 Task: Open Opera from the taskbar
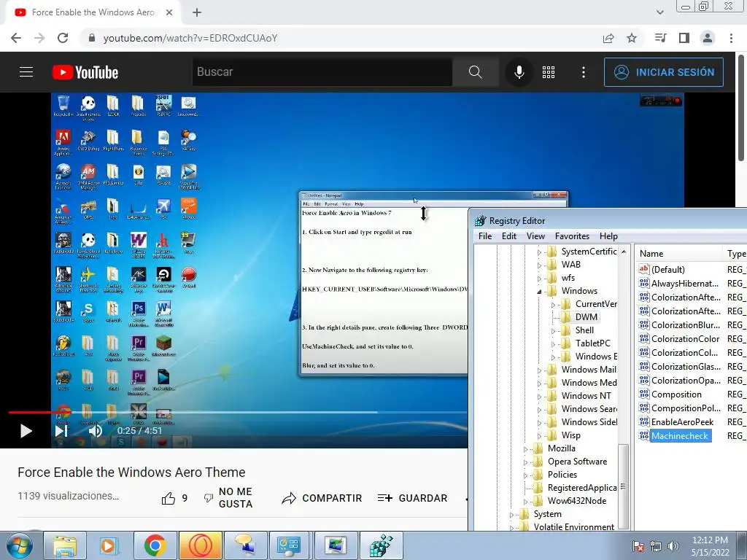[x=200, y=545]
